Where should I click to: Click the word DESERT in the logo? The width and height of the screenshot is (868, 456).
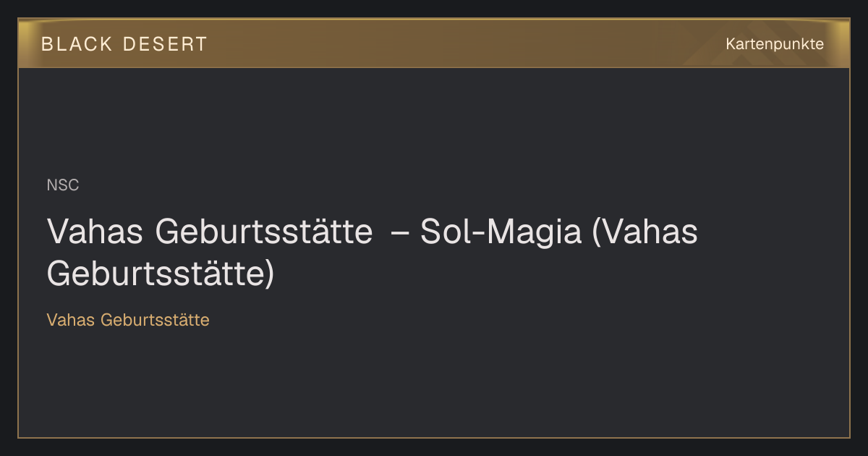point(165,44)
